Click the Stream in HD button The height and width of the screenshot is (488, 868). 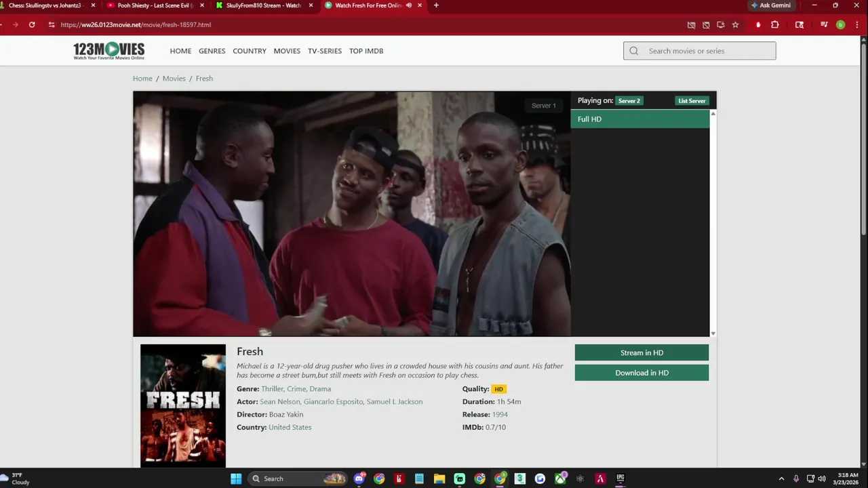pos(642,352)
